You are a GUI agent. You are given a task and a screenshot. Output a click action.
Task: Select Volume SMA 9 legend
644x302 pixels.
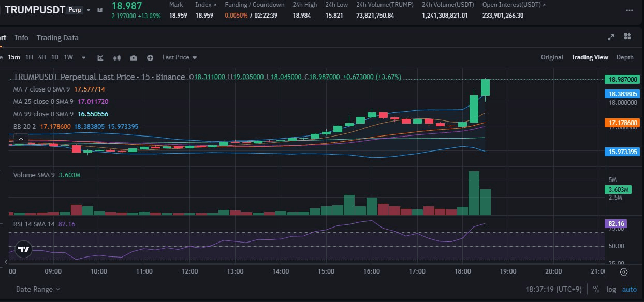click(47, 175)
